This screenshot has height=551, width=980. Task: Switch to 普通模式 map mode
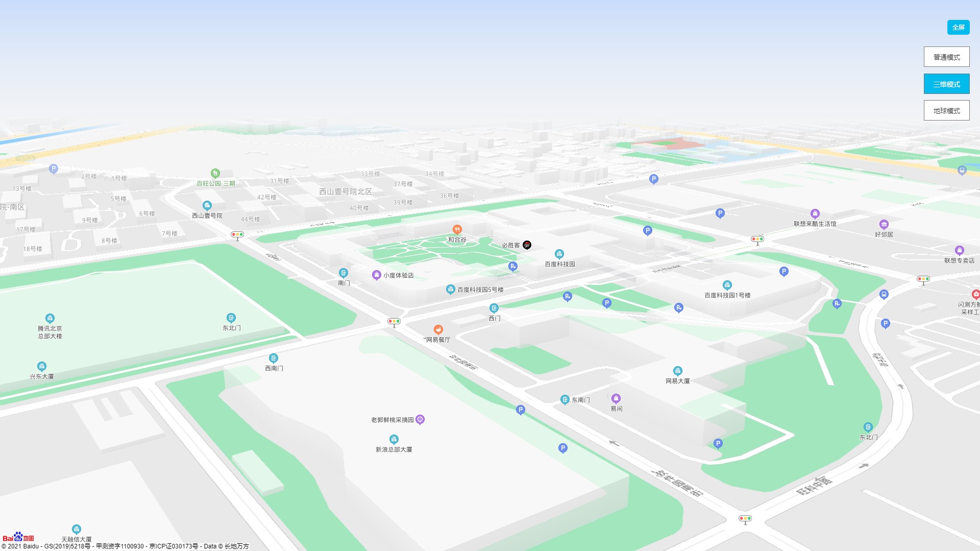[x=946, y=57]
